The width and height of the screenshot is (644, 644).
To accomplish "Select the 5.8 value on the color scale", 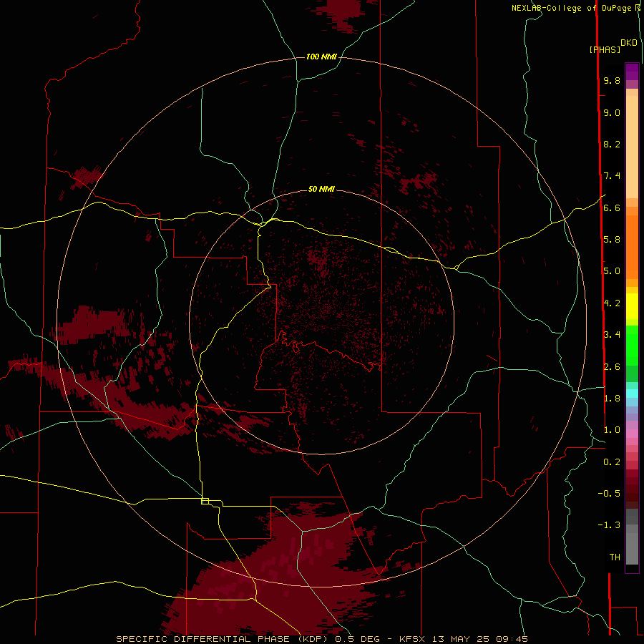I will point(612,240).
